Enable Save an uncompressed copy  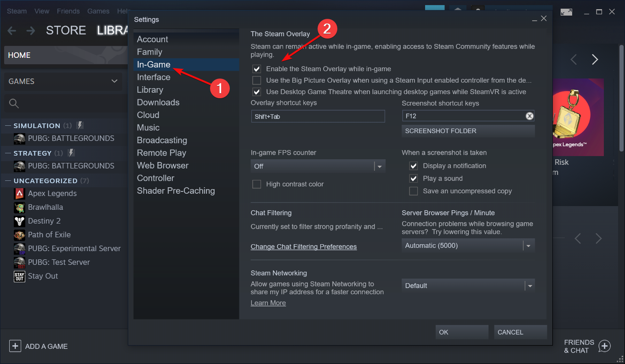[x=414, y=191]
